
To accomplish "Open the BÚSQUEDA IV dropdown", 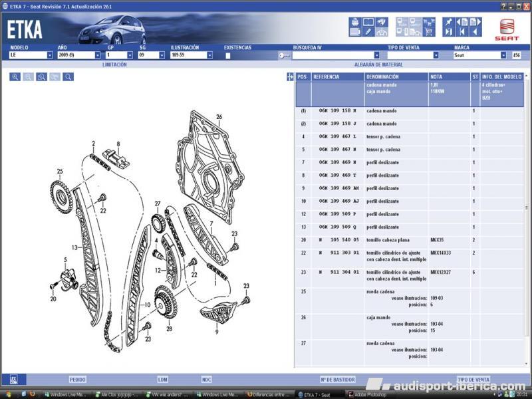I will click(376, 55).
